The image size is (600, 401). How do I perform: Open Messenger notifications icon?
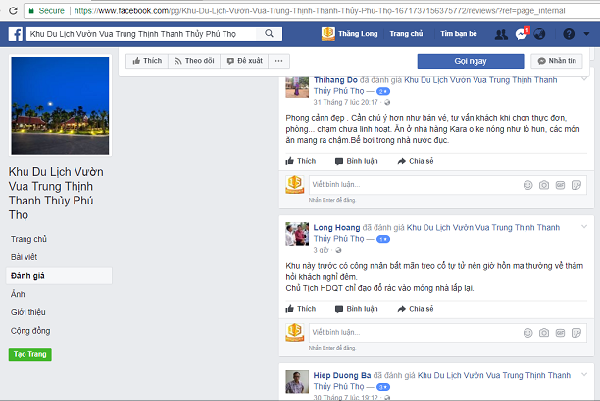521,33
